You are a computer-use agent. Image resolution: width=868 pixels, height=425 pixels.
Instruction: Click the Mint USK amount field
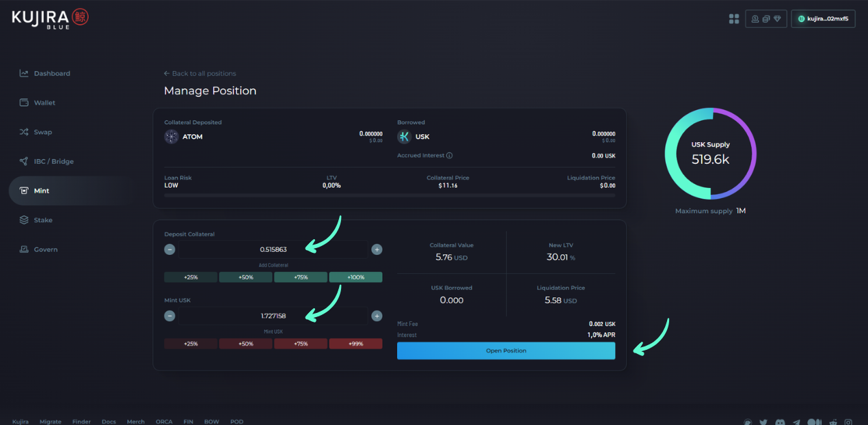point(273,316)
